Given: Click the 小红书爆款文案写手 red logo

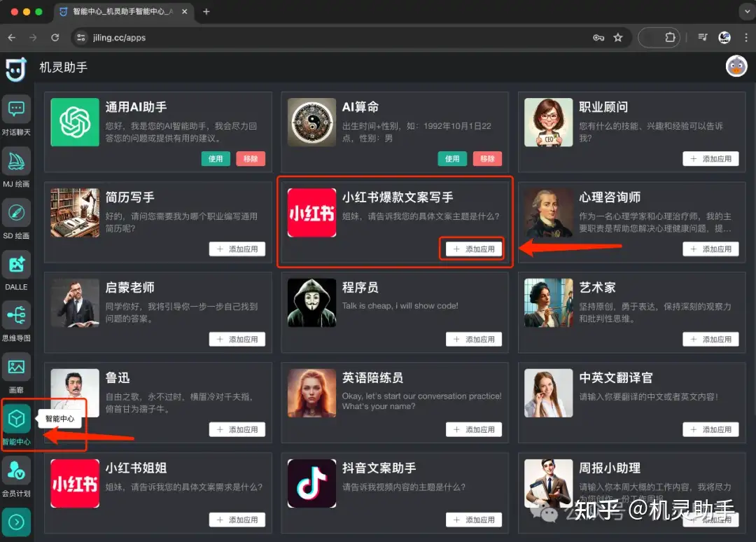Looking at the screenshot, I should 312,212.
